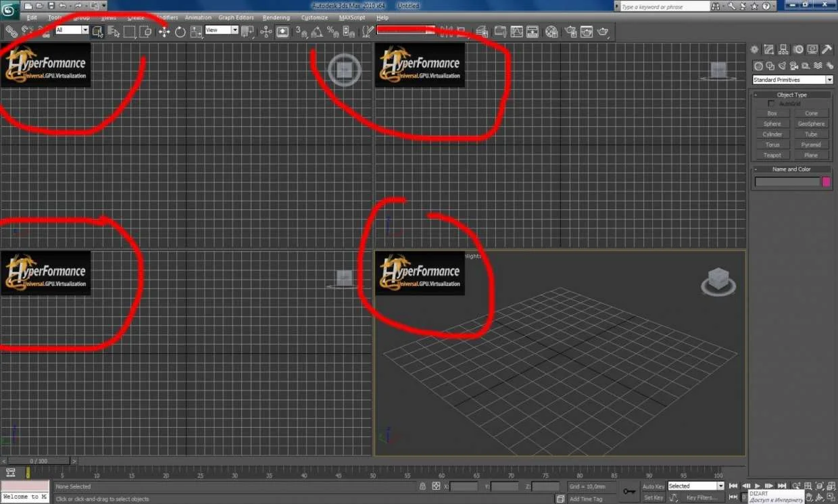Toggle Window/Crossing selection mode

[145, 31]
